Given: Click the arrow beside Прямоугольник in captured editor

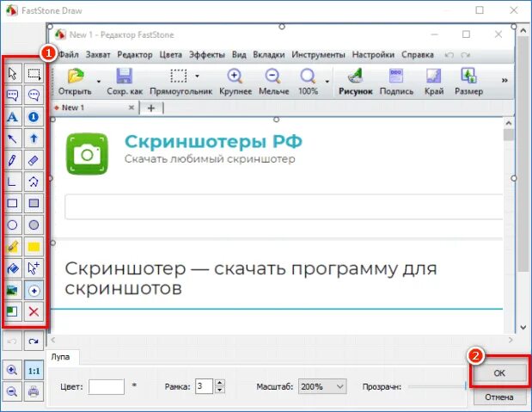Looking at the screenshot, I should [197, 76].
